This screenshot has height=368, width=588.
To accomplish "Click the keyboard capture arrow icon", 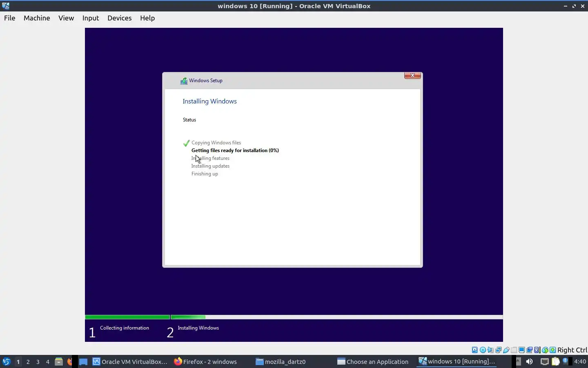I will [552, 350].
